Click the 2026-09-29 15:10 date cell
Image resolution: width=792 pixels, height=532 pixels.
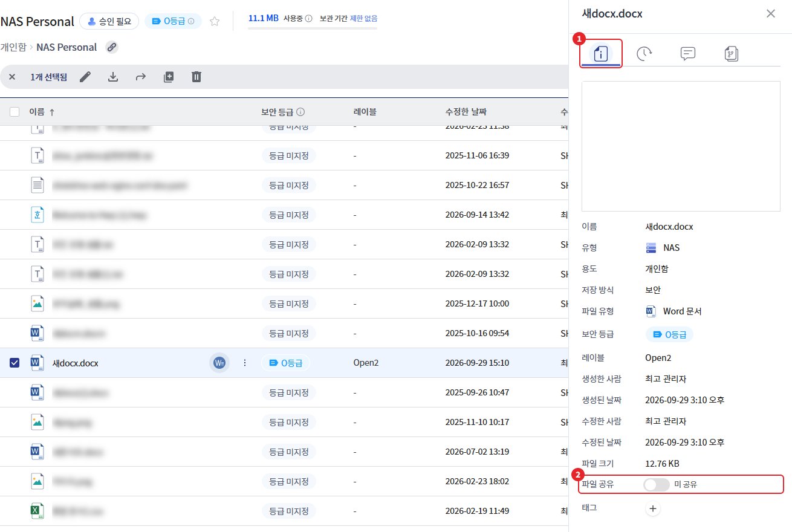pos(477,363)
